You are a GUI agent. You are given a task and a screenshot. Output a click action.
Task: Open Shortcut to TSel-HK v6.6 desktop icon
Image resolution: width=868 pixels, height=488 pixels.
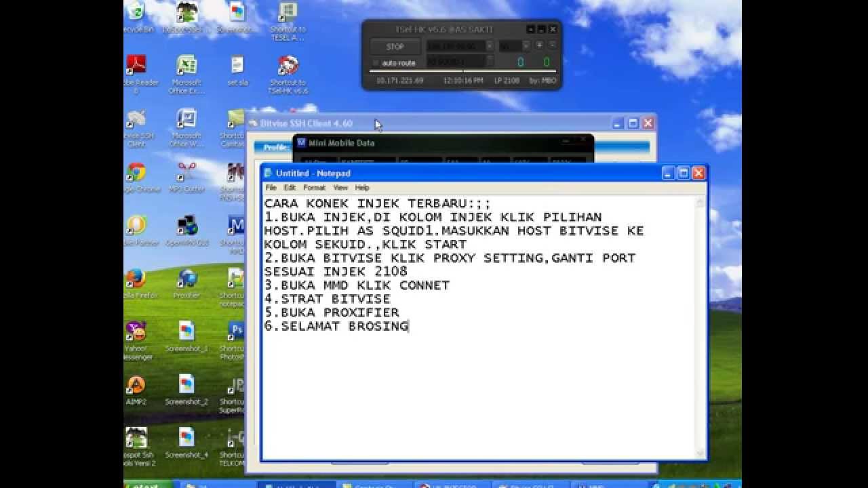tap(288, 73)
